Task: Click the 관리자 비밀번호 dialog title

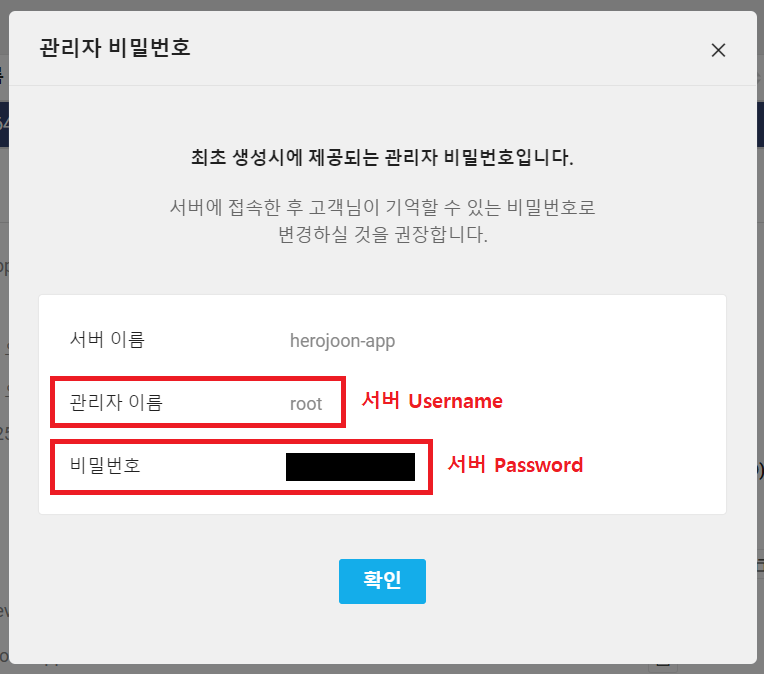Action: 115,48
